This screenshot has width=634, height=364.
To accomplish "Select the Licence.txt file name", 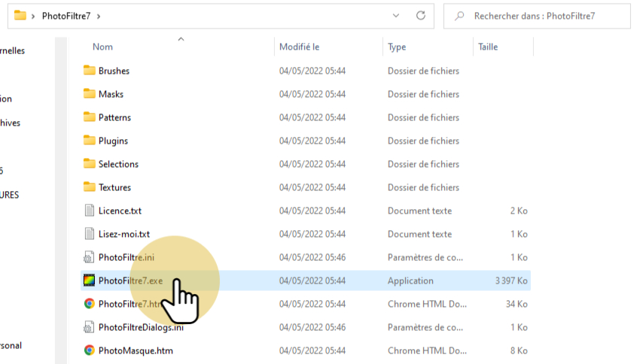I will [120, 211].
